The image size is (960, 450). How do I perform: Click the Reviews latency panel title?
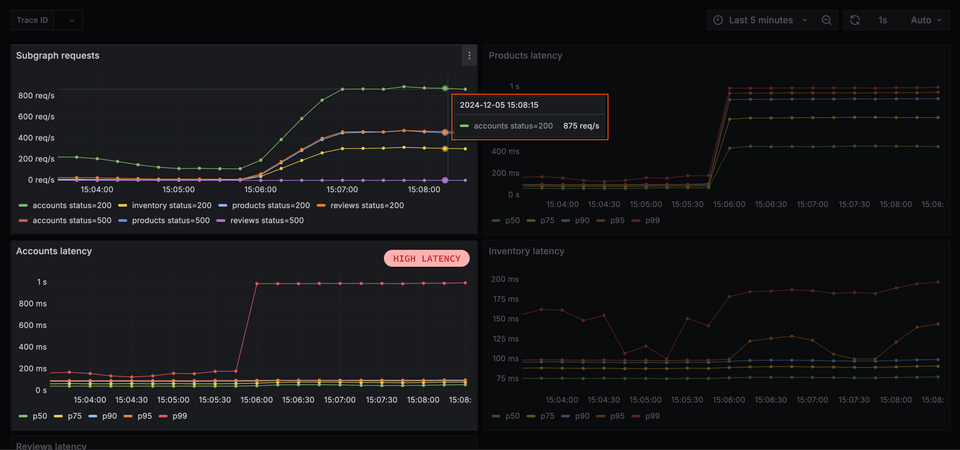click(x=51, y=446)
